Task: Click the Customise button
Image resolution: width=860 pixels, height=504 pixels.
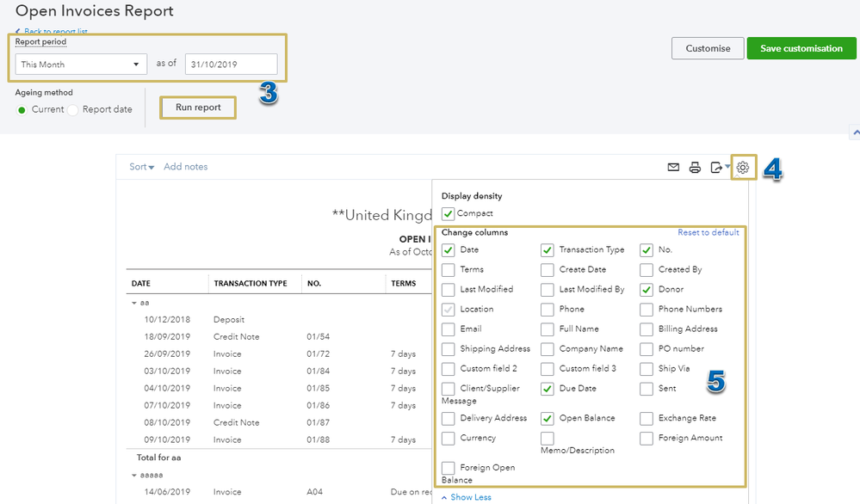Action: [x=708, y=48]
